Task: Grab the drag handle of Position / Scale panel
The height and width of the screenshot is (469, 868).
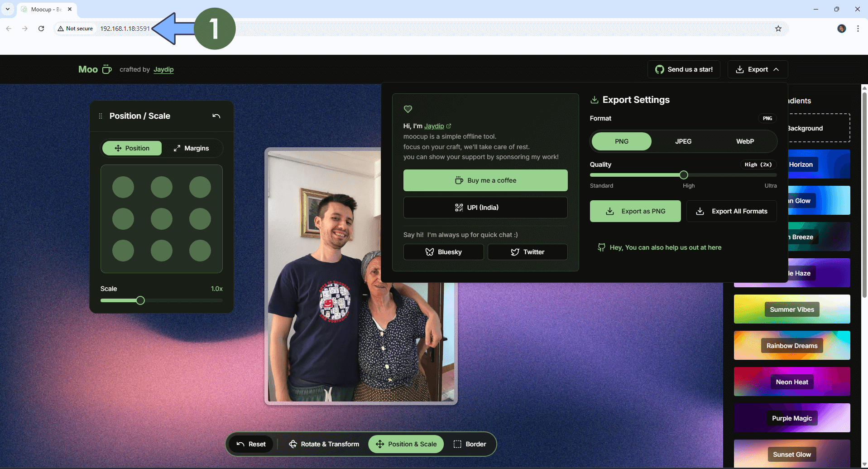Action: pos(101,116)
